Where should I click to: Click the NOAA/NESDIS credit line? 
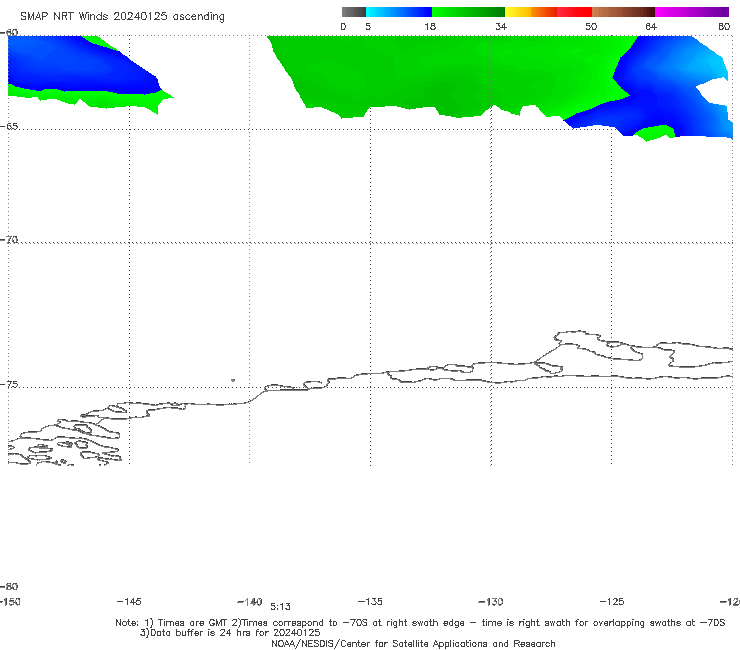click(x=413, y=643)
